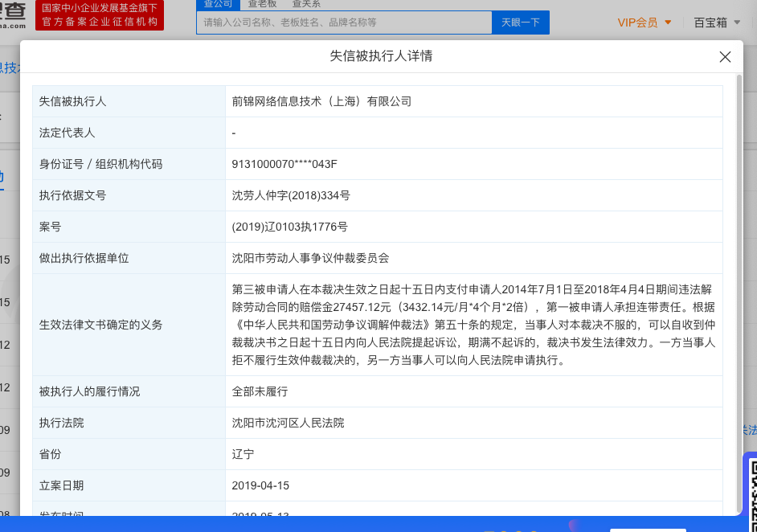
Task: Switch to the 查公司 tab
Action: point(218,4)
